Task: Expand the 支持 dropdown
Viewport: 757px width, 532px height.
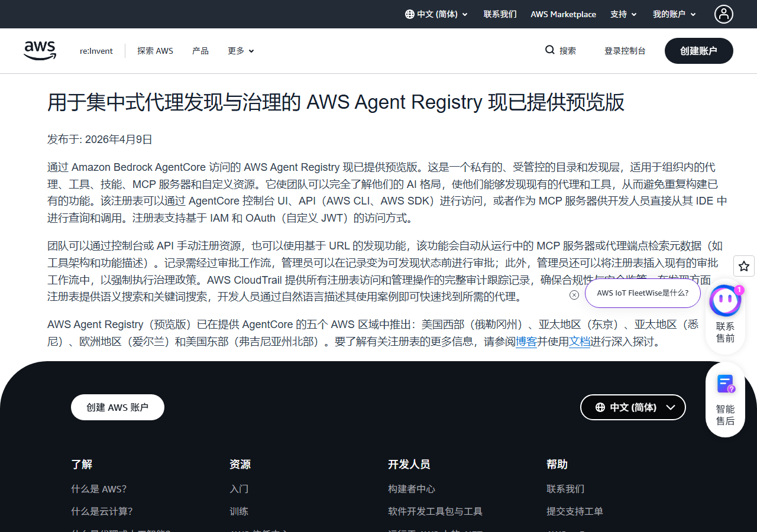Action: (623, 14)
